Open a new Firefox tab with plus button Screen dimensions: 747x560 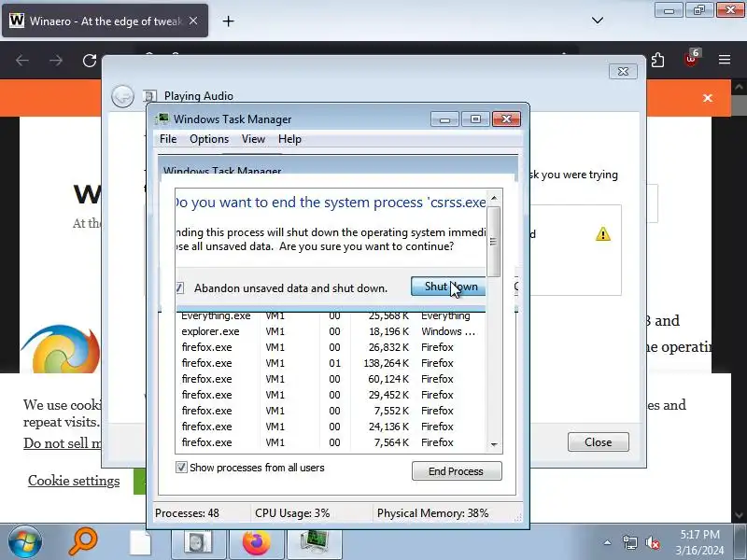click(x=228, y=21)
